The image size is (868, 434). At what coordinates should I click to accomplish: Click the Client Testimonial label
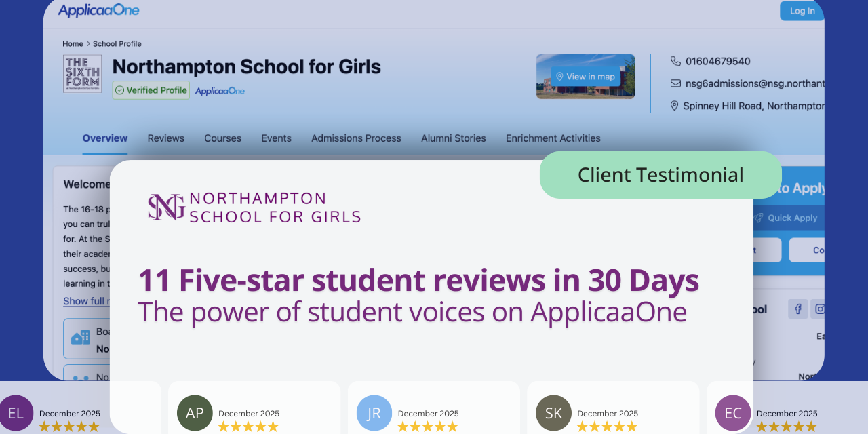click(x=660, y=175)
